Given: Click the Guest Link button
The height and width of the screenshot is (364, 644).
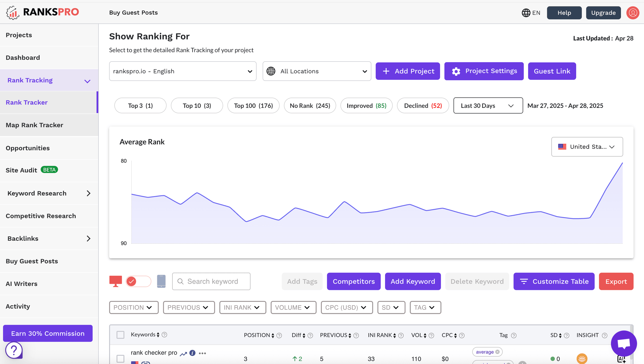Looking at the screenshot, I should [x=552, y=71].
